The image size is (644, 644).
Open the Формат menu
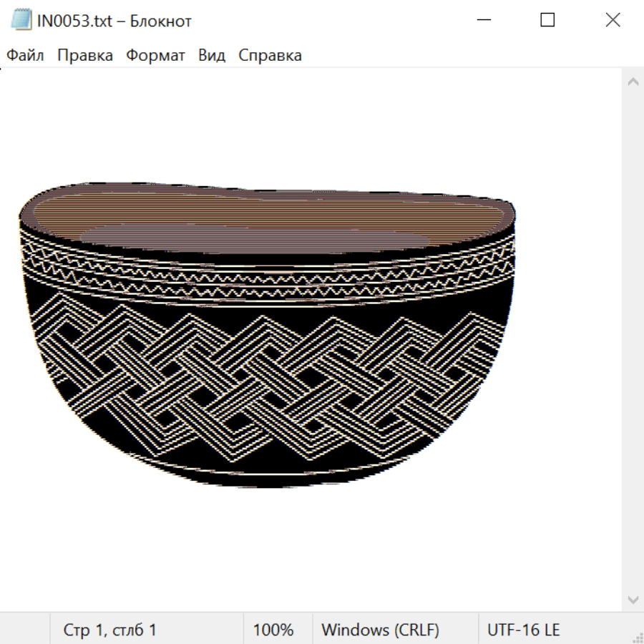coord(155,55)
